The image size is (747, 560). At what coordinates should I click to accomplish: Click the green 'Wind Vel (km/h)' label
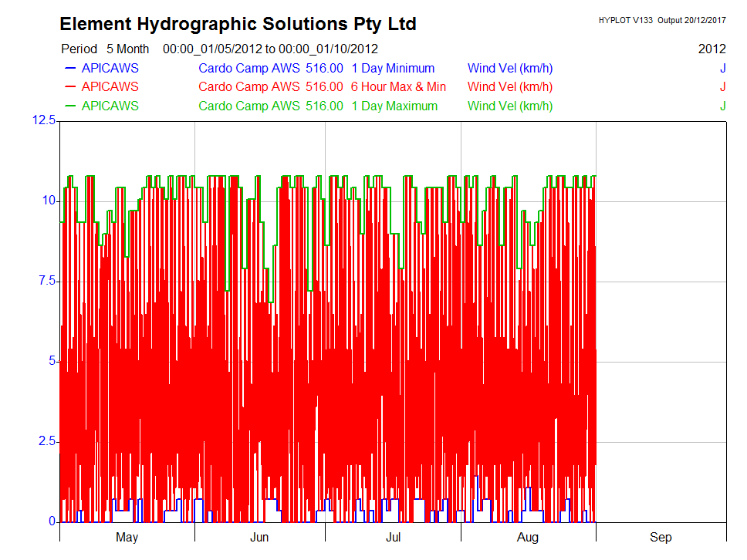click(x=510, y=106)
